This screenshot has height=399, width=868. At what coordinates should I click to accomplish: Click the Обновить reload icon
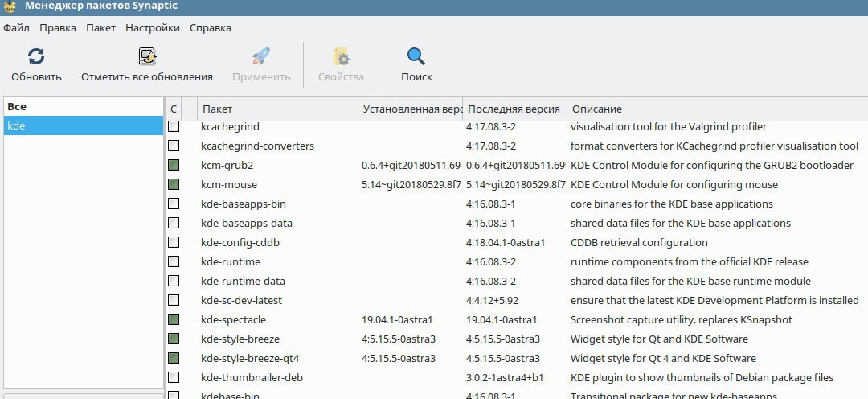tap(36, 56)
